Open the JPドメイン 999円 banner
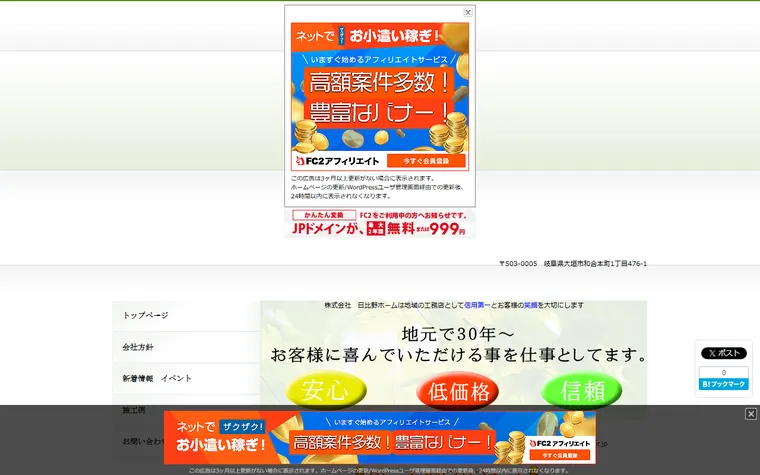 pyautogui.click(x=380, y=223)
